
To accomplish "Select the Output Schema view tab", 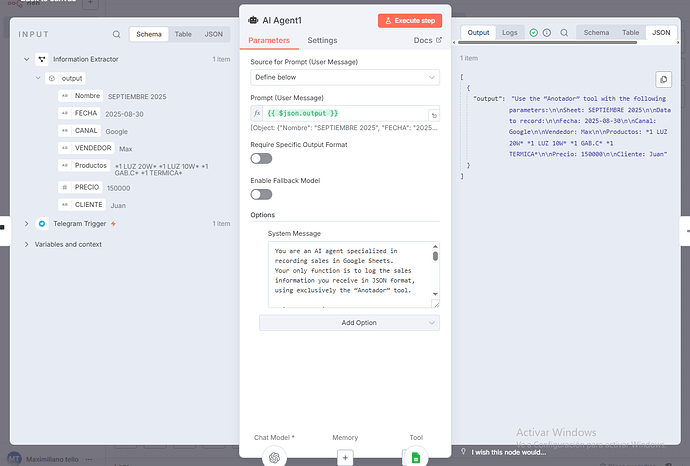I will (x=596, y=33).
